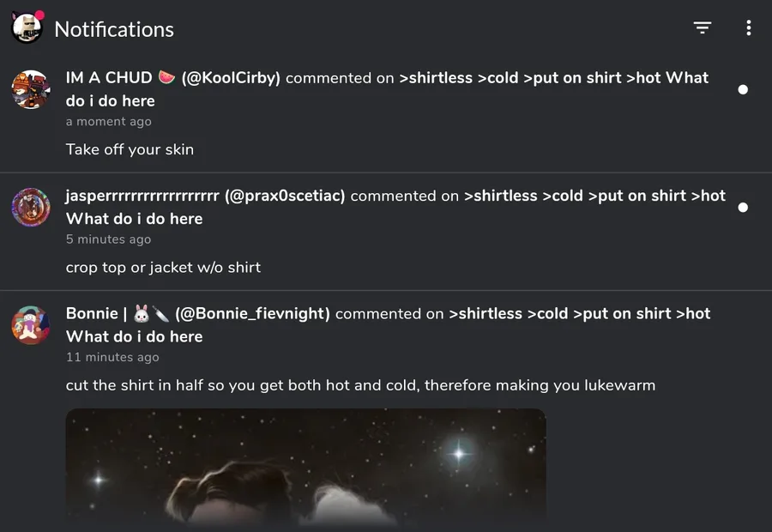Click the Notifications page title
The width and height of the screenshot is (772, 532).
114,29
